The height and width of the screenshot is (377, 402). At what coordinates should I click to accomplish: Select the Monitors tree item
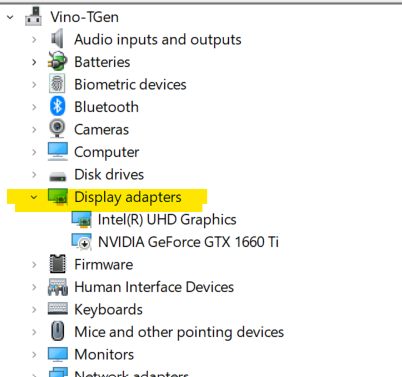coord(104,354)
